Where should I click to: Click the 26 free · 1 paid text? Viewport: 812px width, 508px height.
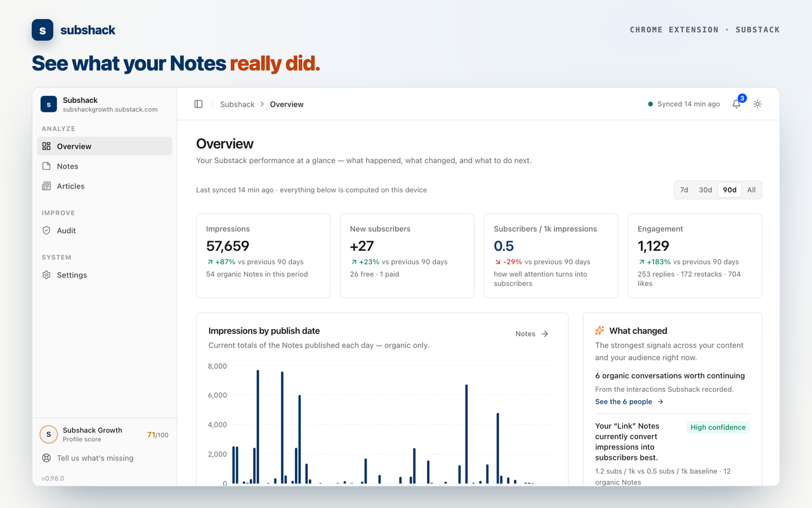pyautogui.click(x=374, y=274)
